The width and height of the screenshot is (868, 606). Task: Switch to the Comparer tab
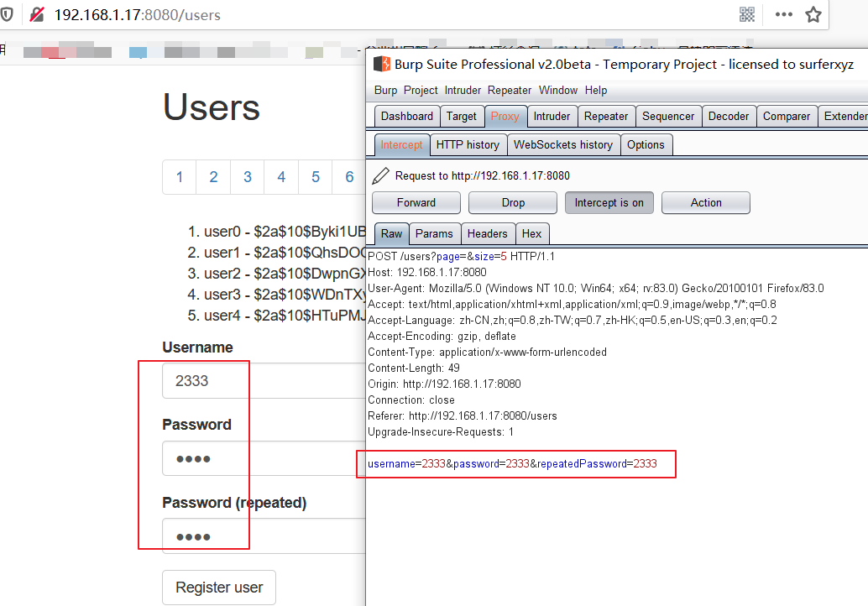coord(787,116)
